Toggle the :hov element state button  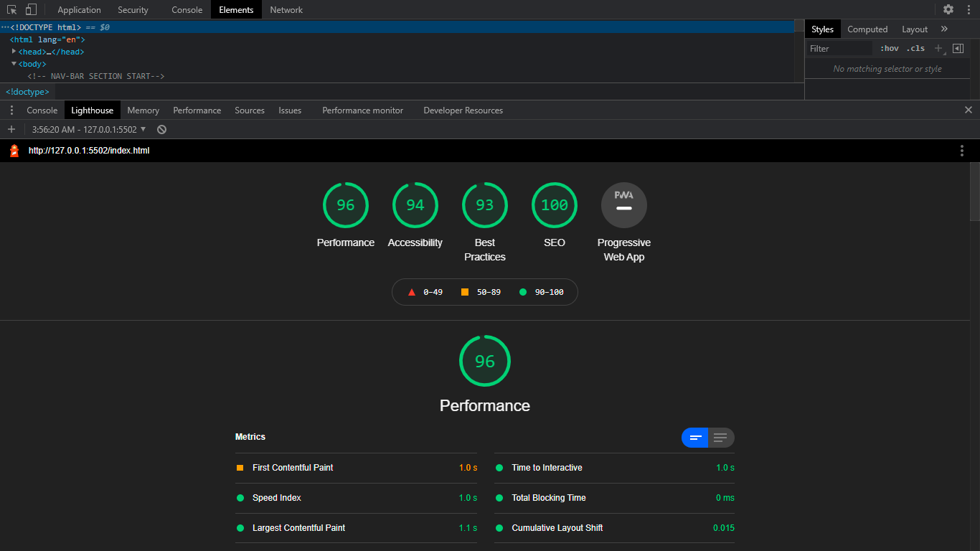[x=890, y=48]
